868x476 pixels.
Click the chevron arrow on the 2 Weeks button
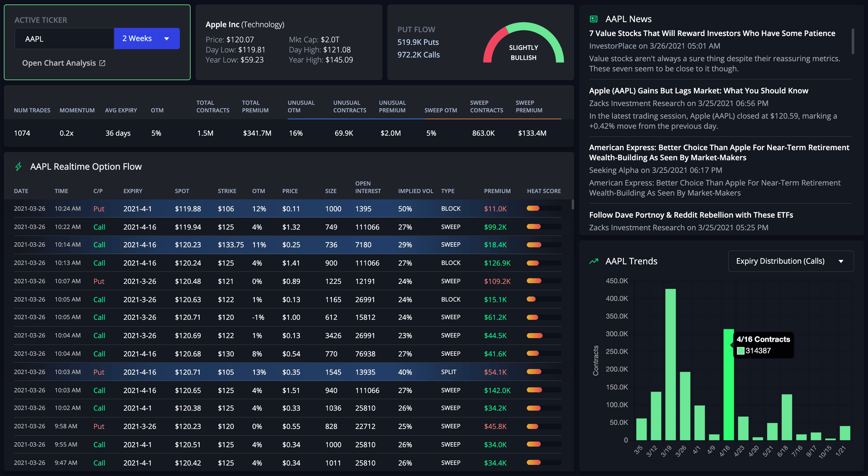click(x=167, y=39)
